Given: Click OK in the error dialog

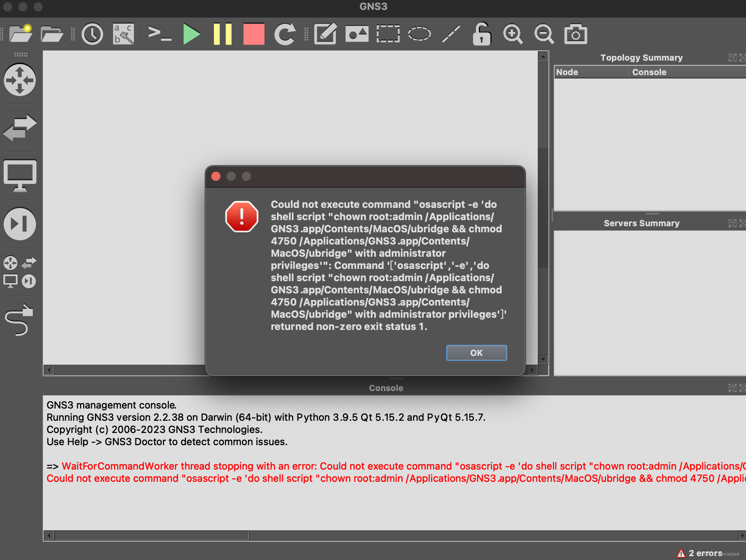Looking at the screenshot, I should pyautogui.click(x=476, y=353).
